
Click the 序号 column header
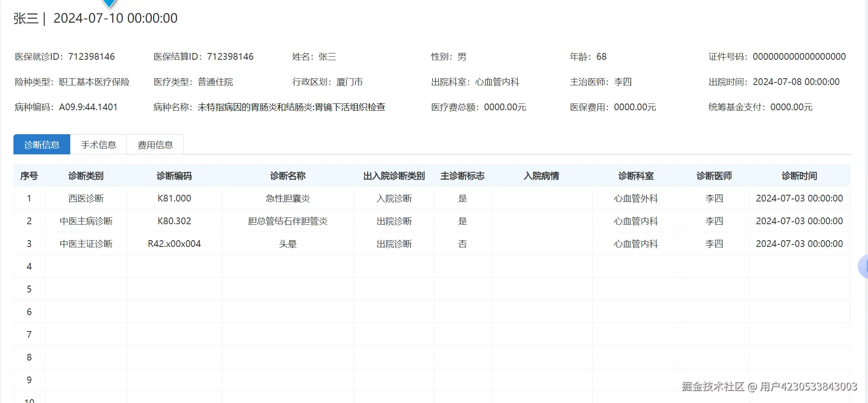(29, 175)
